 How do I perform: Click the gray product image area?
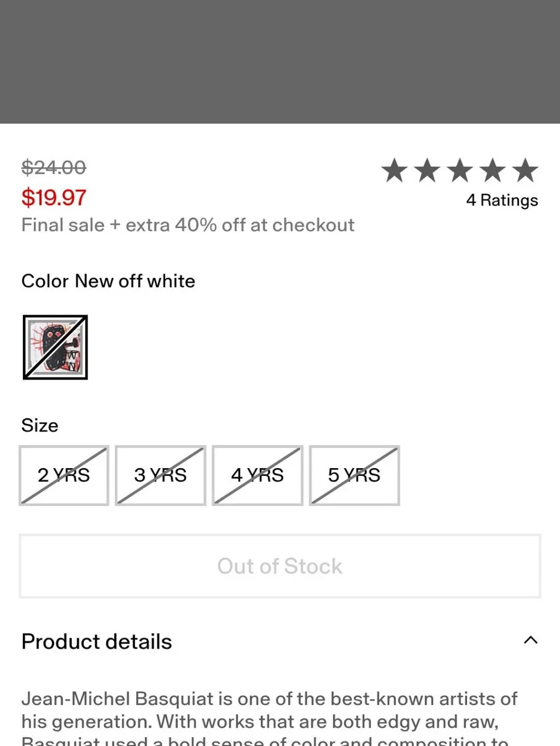coord(280,62)
